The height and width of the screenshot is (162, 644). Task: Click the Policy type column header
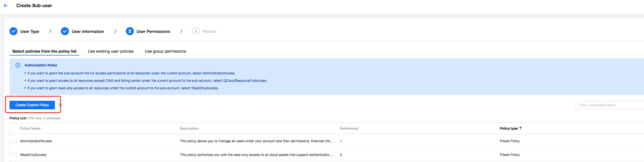[508, 129]
